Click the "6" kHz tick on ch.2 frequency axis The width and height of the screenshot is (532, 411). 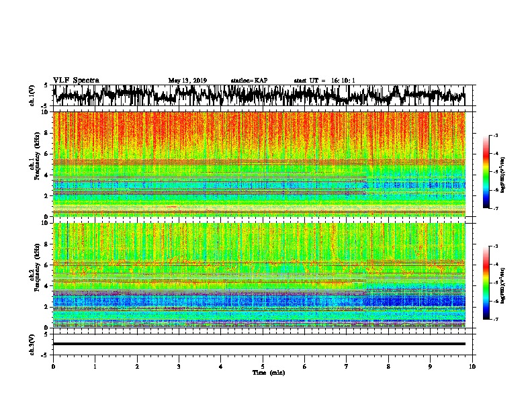[46, 265]
